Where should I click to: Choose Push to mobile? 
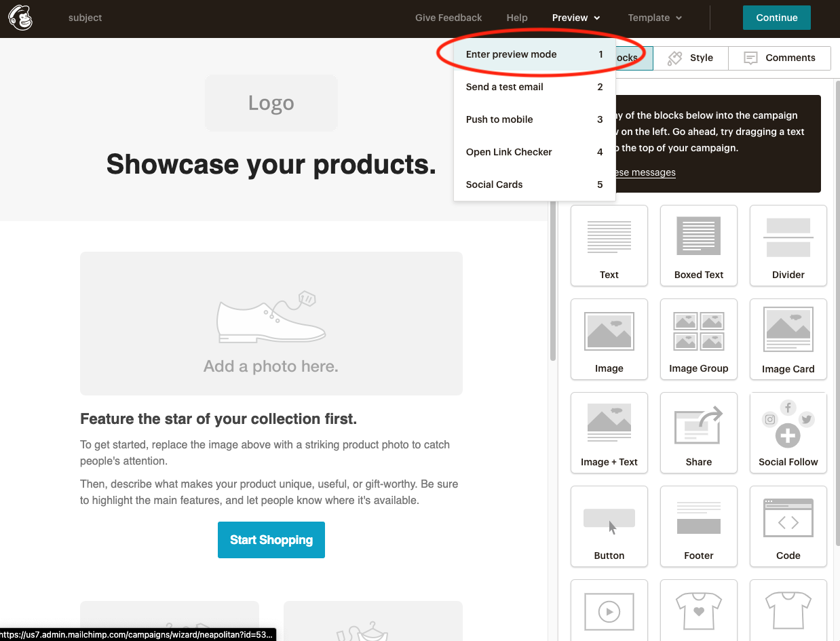point(535,119)
